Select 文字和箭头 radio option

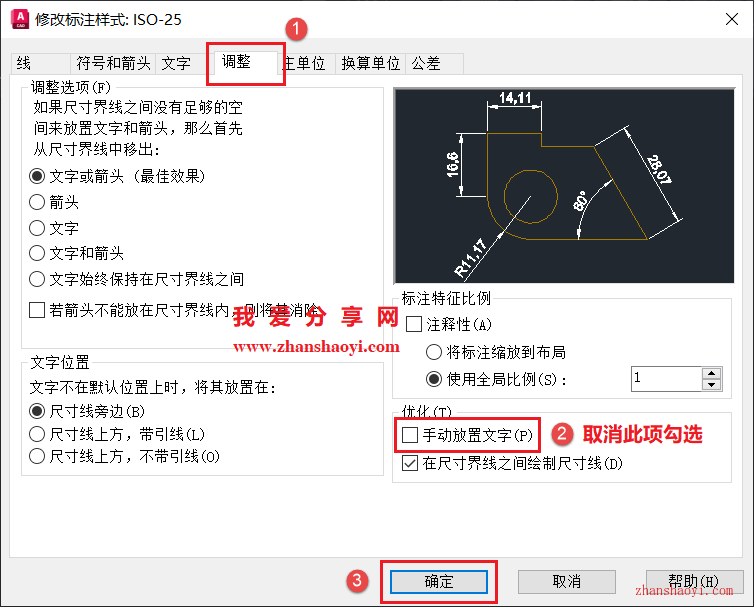click(76, 253)
